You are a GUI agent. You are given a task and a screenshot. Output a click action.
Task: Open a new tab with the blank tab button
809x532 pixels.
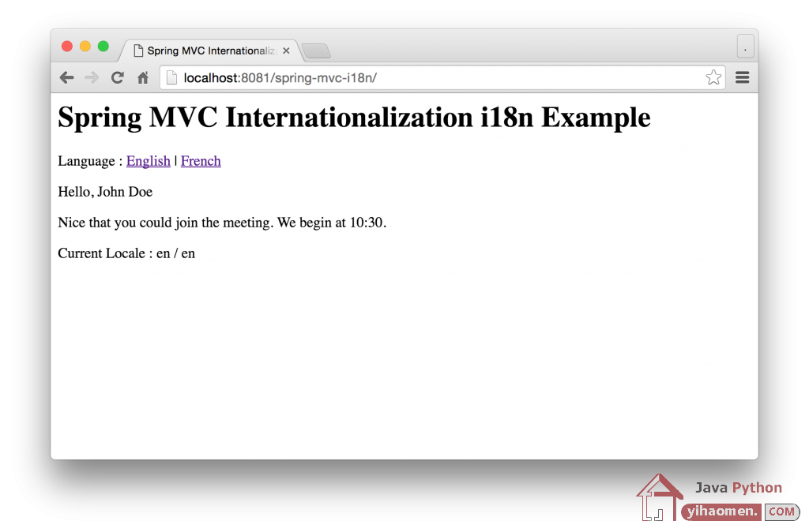[316, 51]
